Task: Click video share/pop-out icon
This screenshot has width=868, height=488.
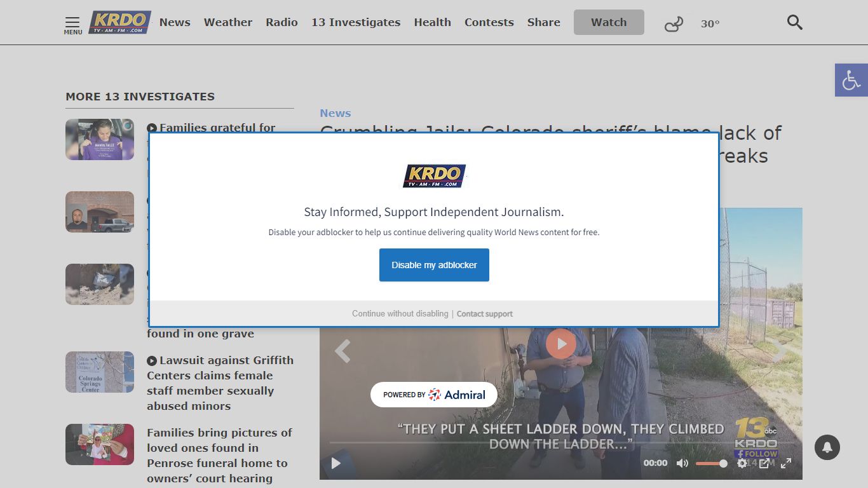Action: 764,463
